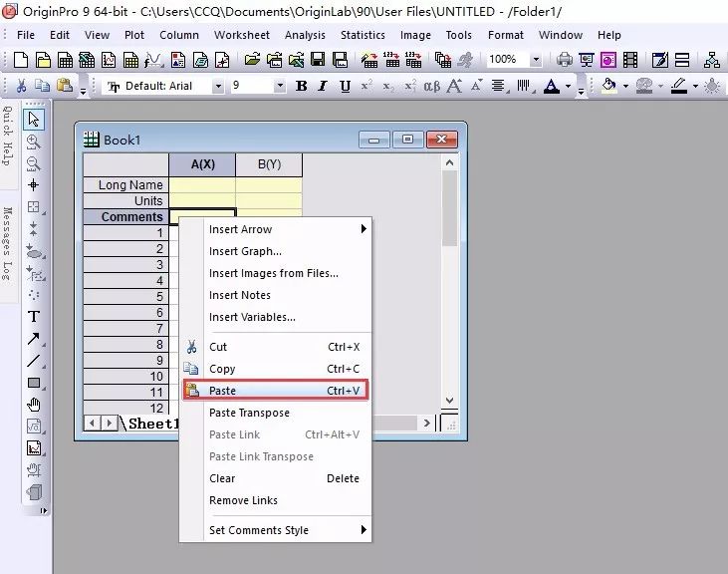Select the Text tool

click(x=34, y=317)
